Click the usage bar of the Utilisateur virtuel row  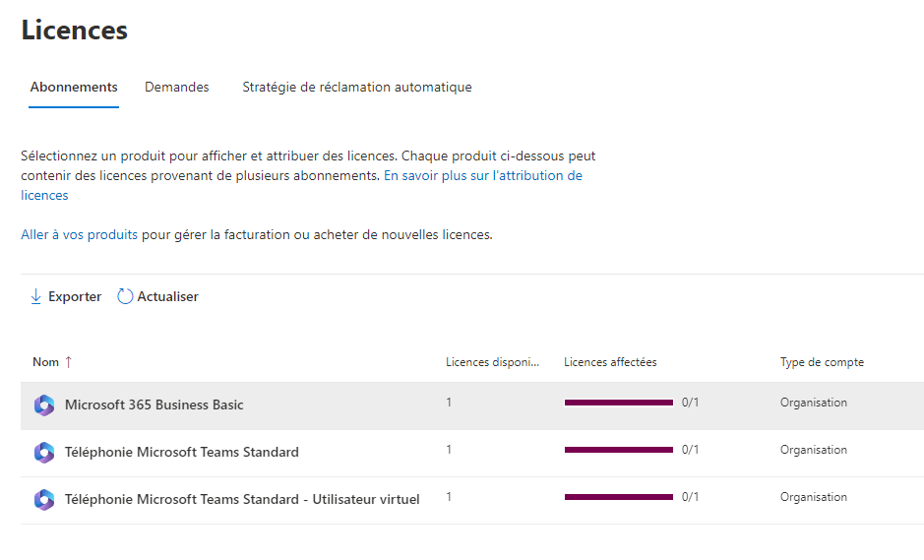[619, 497]
